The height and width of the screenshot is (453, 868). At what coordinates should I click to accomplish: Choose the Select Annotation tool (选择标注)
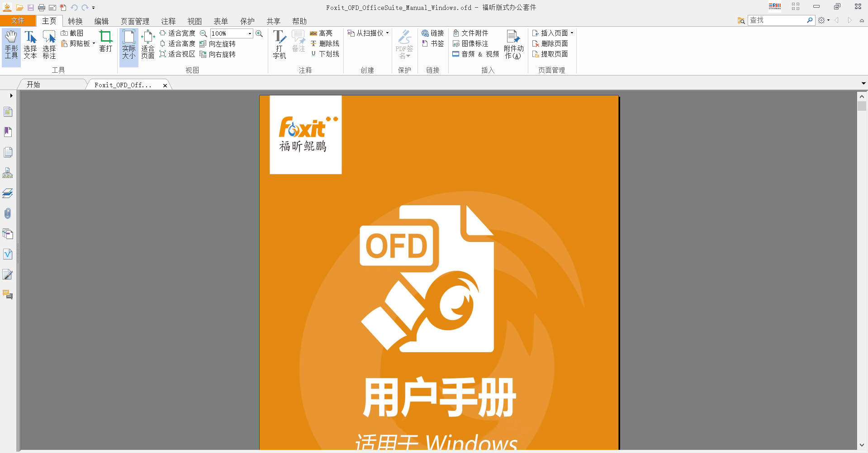(x=49, y=45)
